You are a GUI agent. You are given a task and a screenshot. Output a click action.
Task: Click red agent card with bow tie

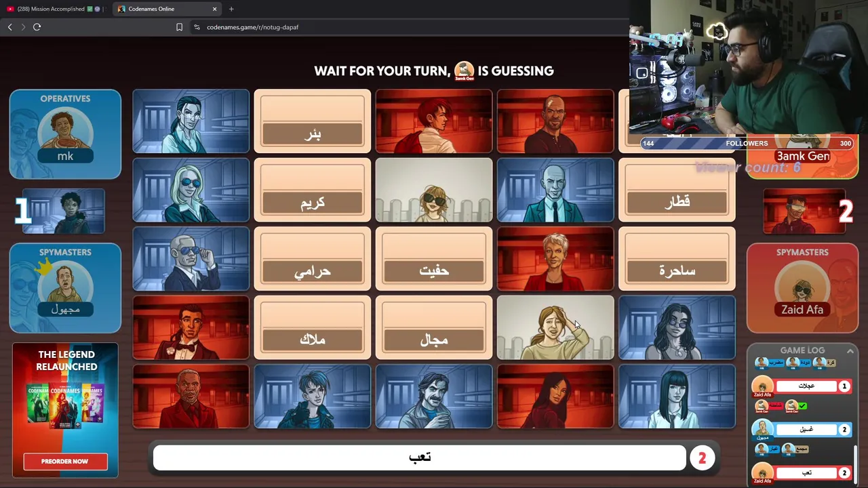tap(191, 327)
